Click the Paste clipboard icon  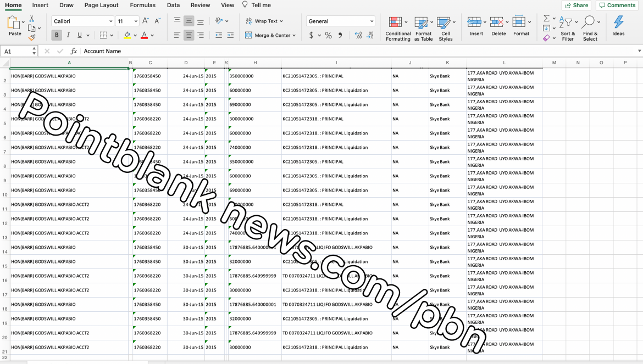[14, 23]
